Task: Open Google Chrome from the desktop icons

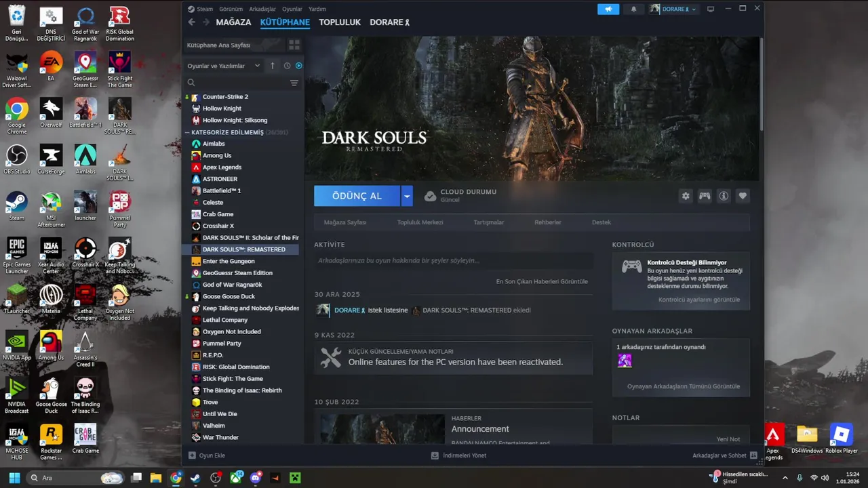Action: tap(17, 117)
